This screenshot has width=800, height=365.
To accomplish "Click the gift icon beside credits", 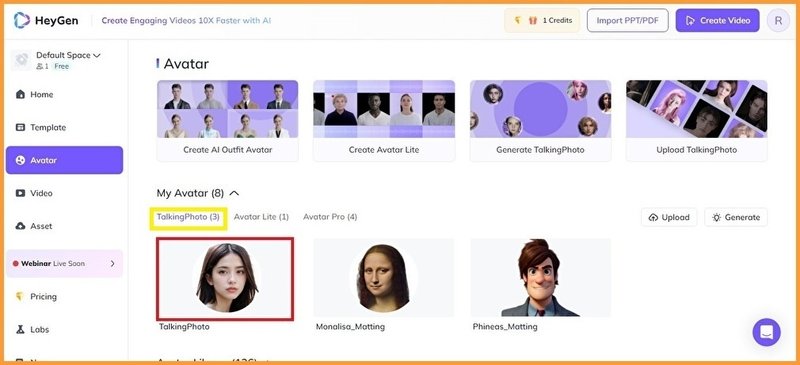I will [x=533, y=20].
